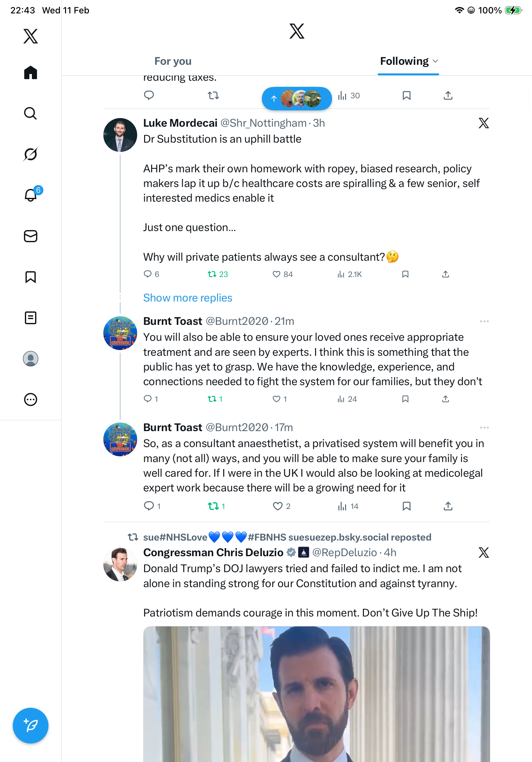Open the Profile icon in sidebar
The width and height of the screenshot is (532, 762).
(x=31, y=359)
